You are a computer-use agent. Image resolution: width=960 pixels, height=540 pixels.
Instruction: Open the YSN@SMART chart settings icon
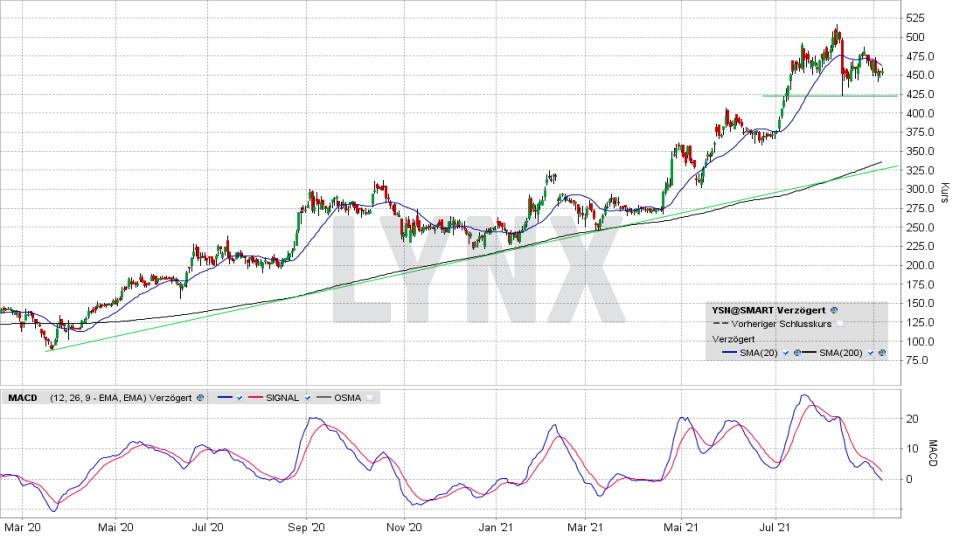tap(834, 311)
